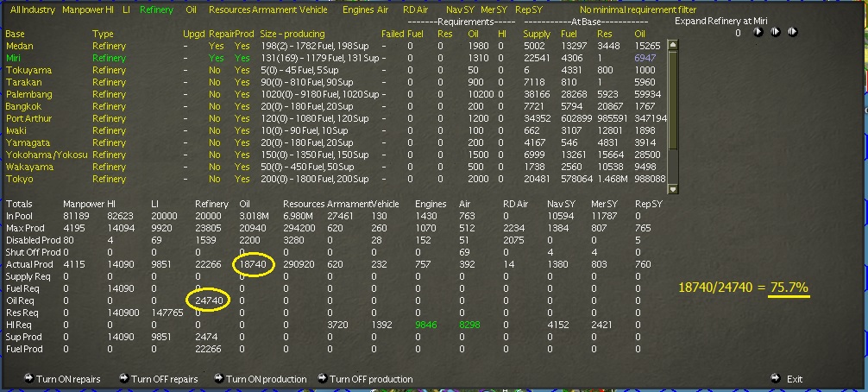This screenshot has height=392, width=868.
Task: Expand Miri refinery using double-bar arrow
Action: click(776, 32)
